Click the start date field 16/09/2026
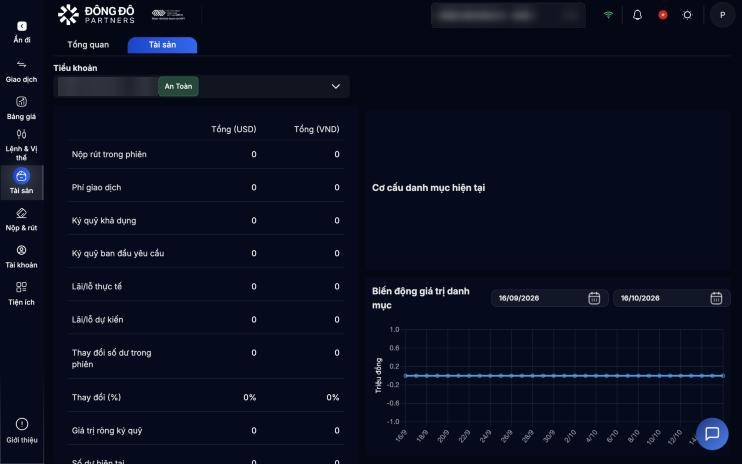 pos(549,298)
